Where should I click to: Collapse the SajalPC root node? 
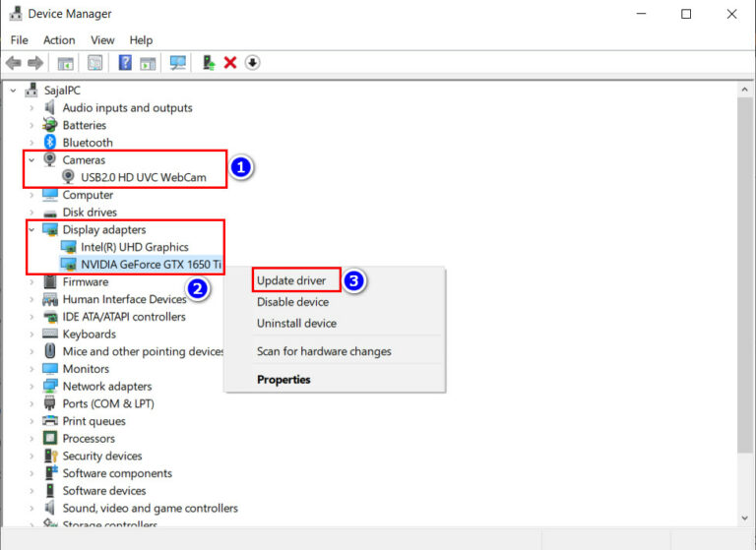pos(14,91)
